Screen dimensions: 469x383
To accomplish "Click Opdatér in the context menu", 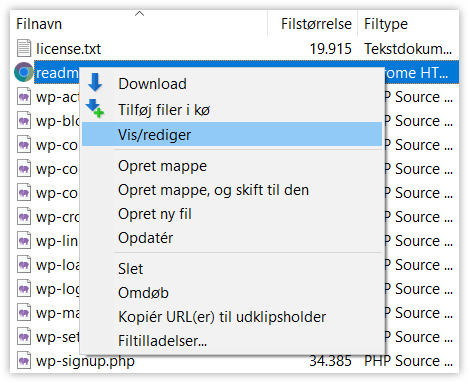I will pyautogui.click(x=145, y=238).
